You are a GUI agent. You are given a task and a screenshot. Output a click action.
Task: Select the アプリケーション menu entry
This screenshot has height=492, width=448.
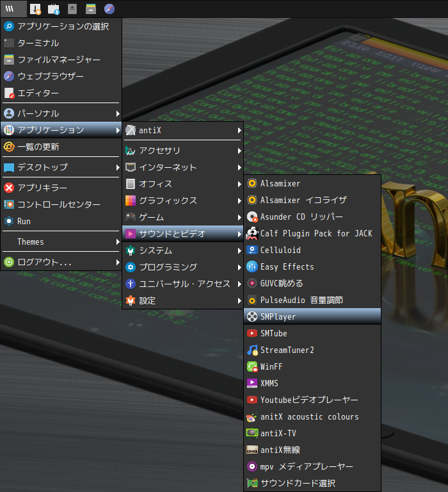61,130
